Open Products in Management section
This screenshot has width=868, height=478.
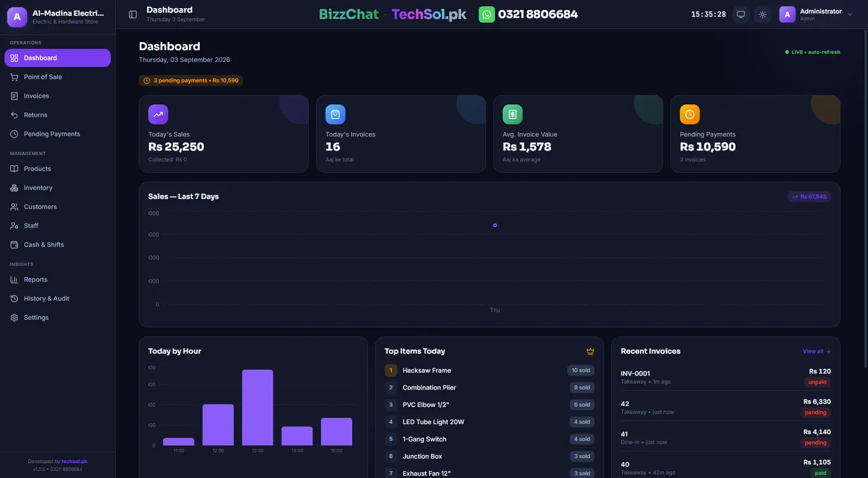[x=58, y=169]
